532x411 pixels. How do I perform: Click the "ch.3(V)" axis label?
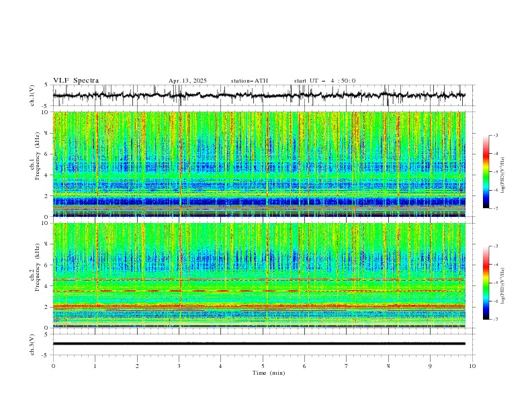click(32, 345)
